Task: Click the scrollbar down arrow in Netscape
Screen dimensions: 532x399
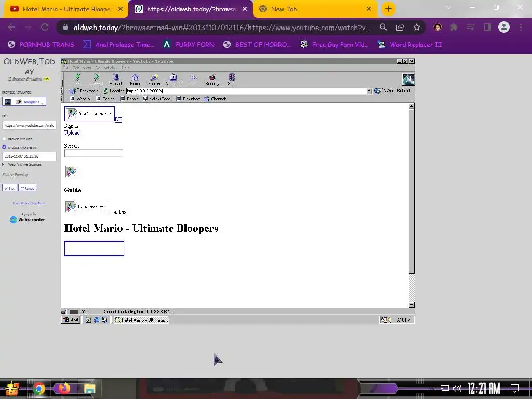Action: coord(411,304)
